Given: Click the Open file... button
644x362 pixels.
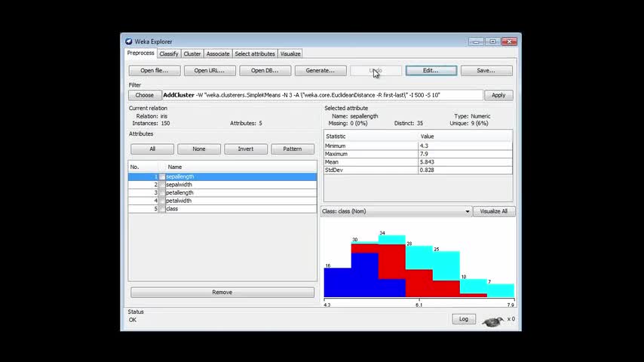Looking at the screenshot, I should tap(155, 71).
